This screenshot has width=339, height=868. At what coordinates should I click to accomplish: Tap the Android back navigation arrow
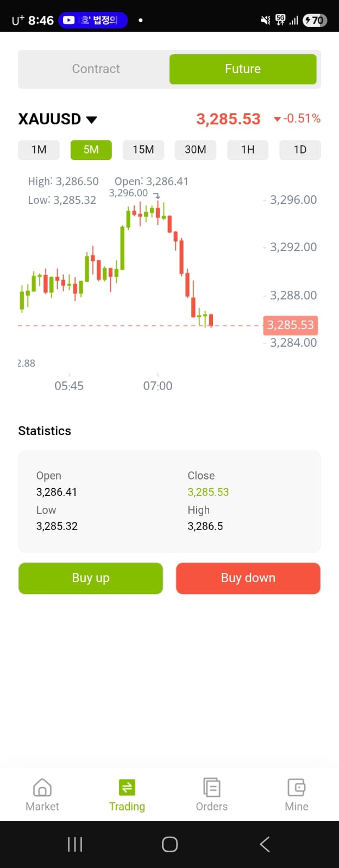tap(265, 844)
